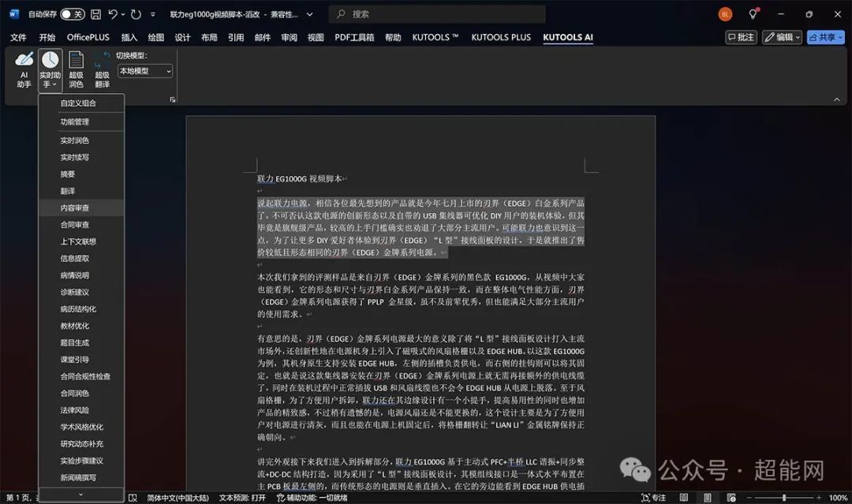Screen dimensions: 852x504
Task: Save the document with the floppy icon
Action: 95,15
